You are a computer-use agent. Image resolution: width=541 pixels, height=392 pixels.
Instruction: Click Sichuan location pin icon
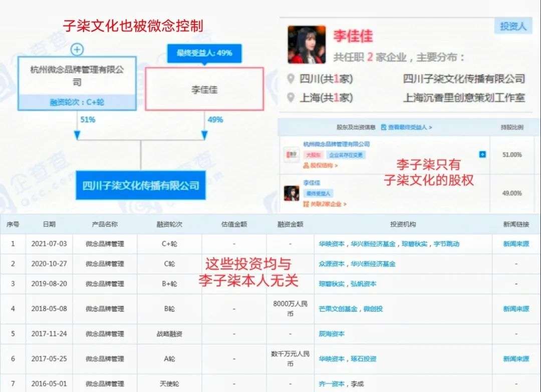[x=291, y=79]
